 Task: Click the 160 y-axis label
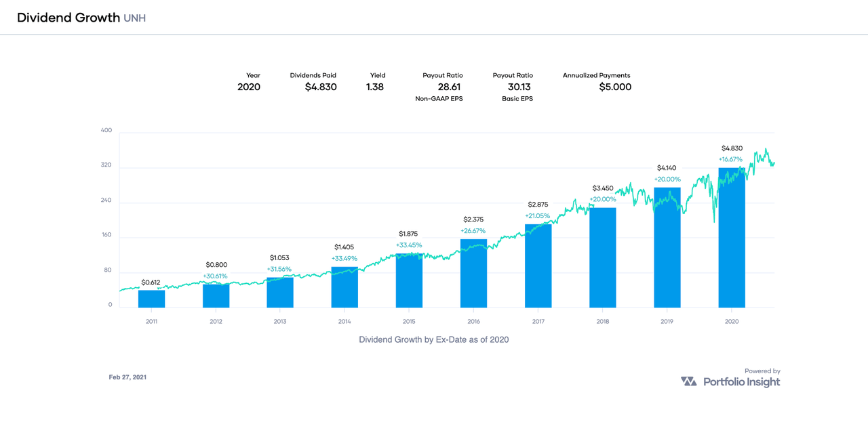tap(106, 236)
